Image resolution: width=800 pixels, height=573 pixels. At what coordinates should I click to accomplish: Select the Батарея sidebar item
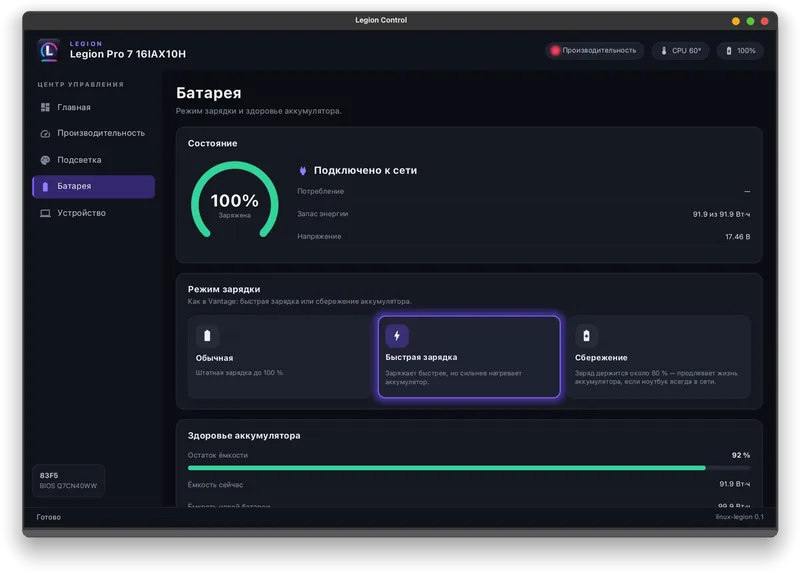click(93, 186)
